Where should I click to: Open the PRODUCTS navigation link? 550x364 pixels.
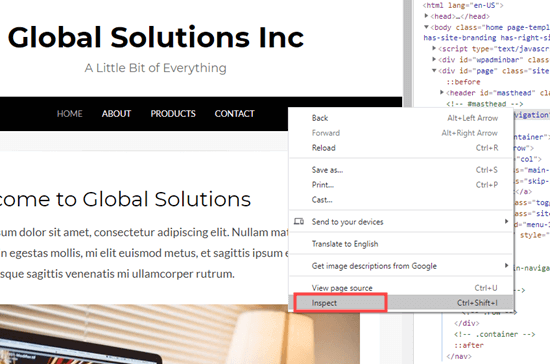click(x=173, y=114)
